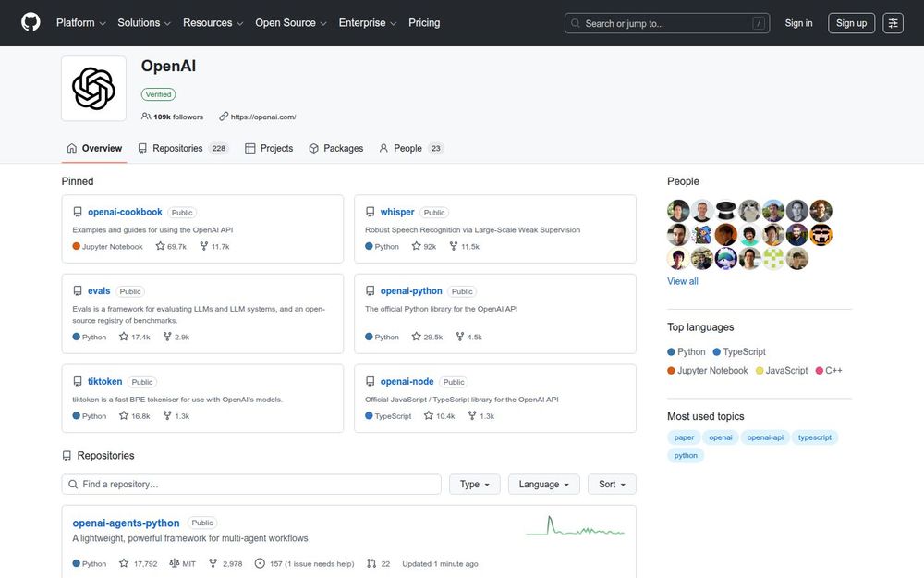Open the Type filter dropdown

(x=474, y=485)
